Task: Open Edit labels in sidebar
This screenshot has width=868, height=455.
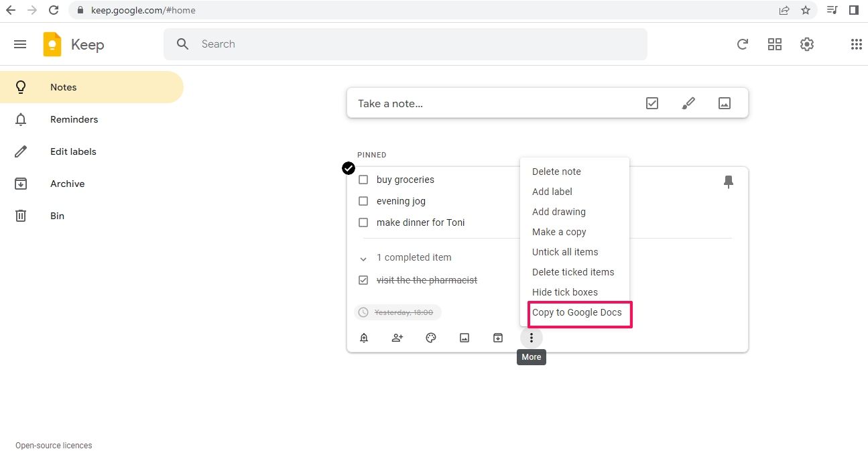Action: pos(92,151)
